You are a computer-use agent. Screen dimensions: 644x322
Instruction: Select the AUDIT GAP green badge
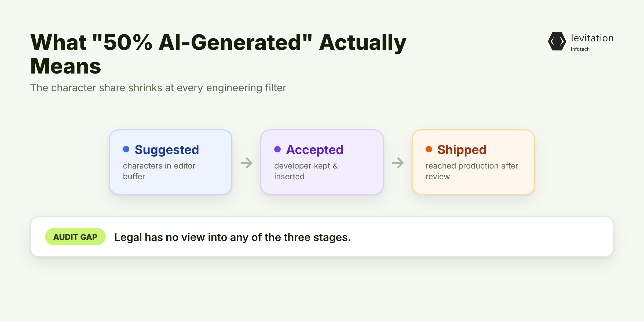pyautogui.click(x=75, y=237)
